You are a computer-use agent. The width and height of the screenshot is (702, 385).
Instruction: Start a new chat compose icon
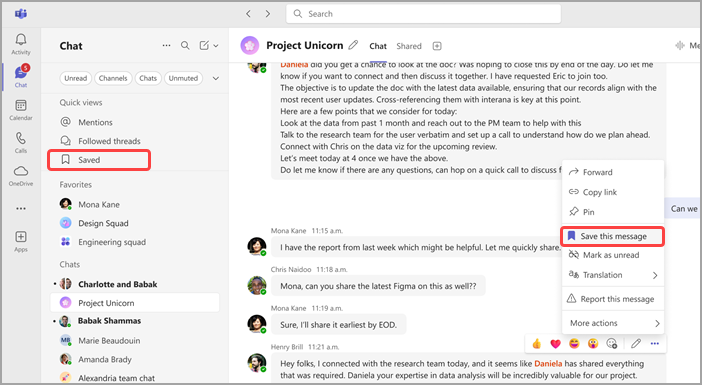[x=204, y=46]
